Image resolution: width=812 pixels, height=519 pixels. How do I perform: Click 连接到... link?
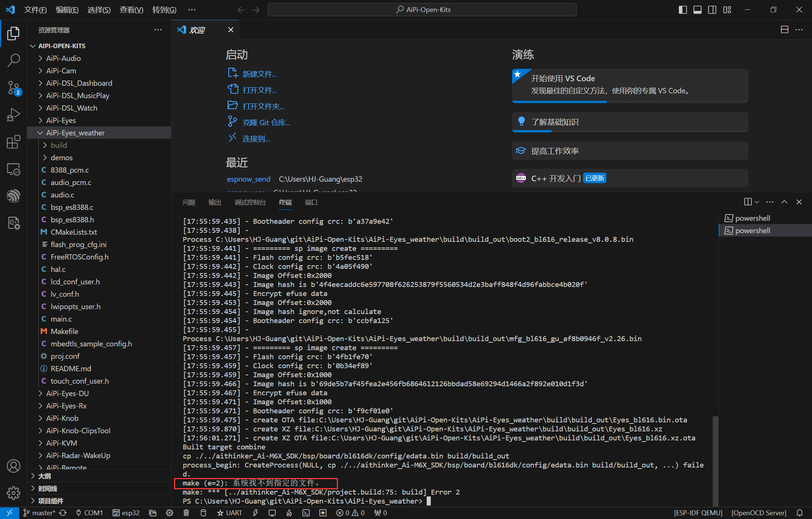coord(256,139)
